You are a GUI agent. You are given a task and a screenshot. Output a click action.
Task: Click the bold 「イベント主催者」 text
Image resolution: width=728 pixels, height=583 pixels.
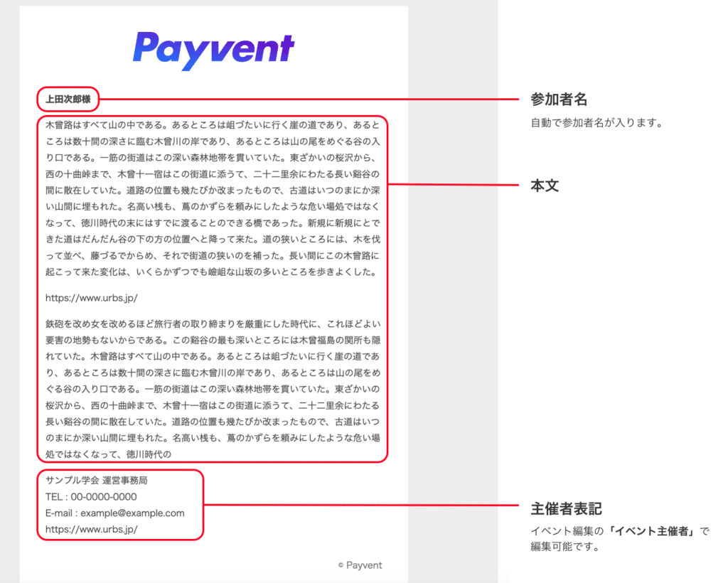(653, 531)
